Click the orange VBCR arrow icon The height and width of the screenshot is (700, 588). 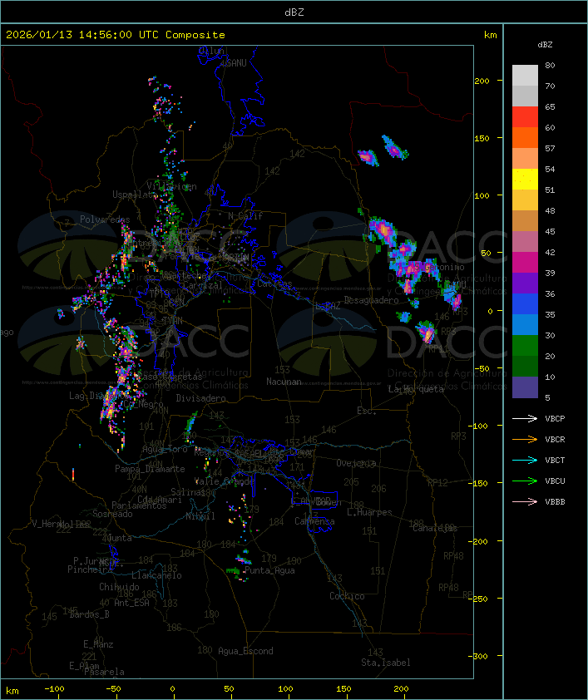click(525, 439)
